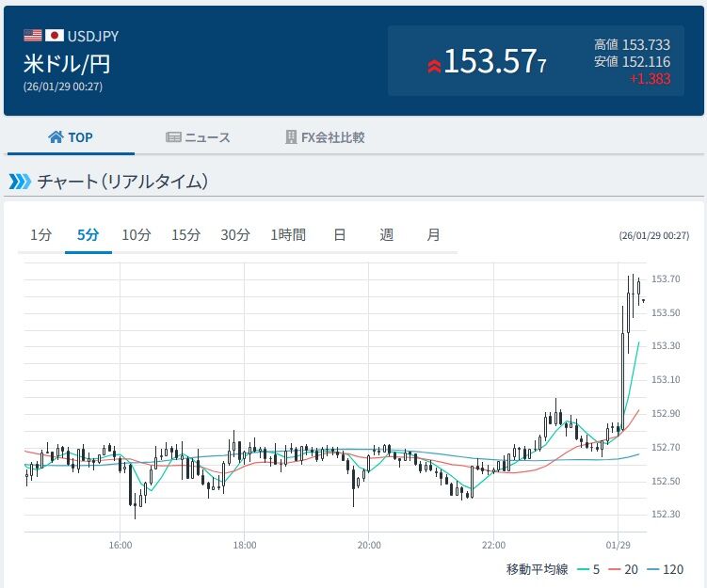Toggle the 120-period moving average legend
This screenshot has height=588, width=707.
pos(665,569)
